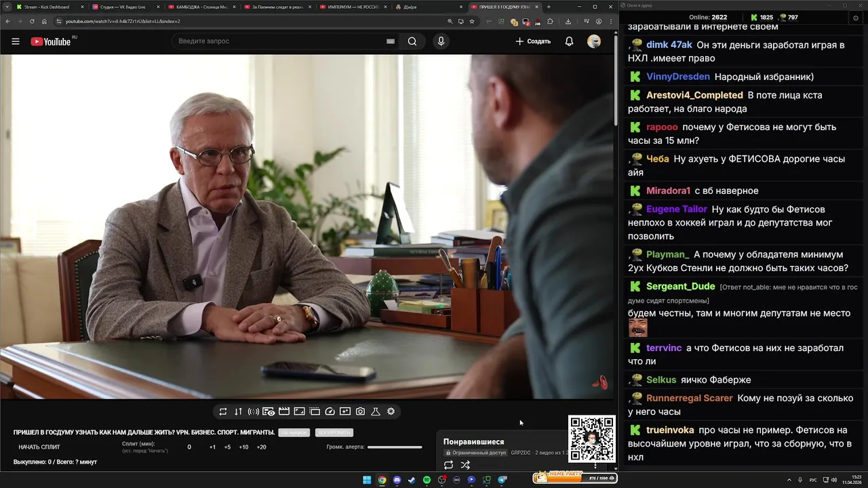Click the clapperboard icon in the toolbar
The width and height of the screenshot is (868, 488).
[x=284, y=411]
